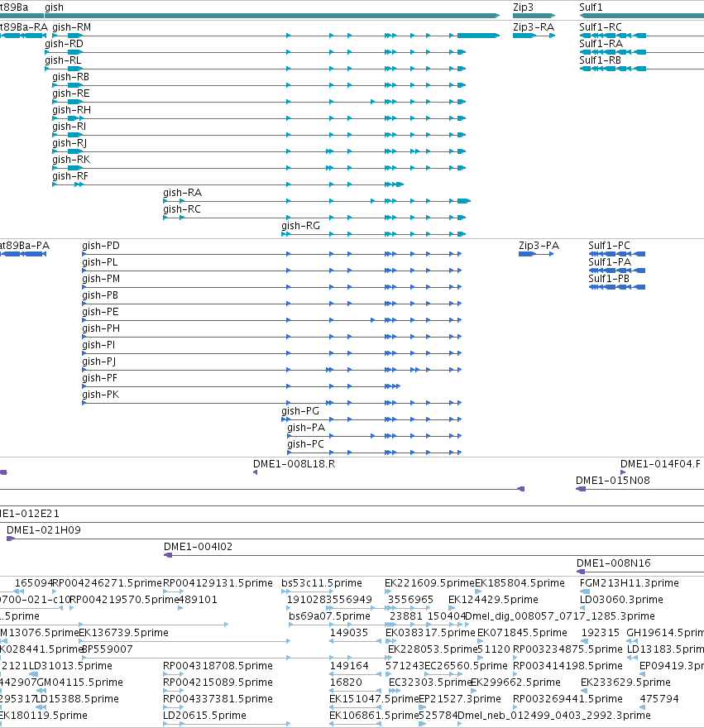Click the gish-RF transcript label

click(70, 176)
